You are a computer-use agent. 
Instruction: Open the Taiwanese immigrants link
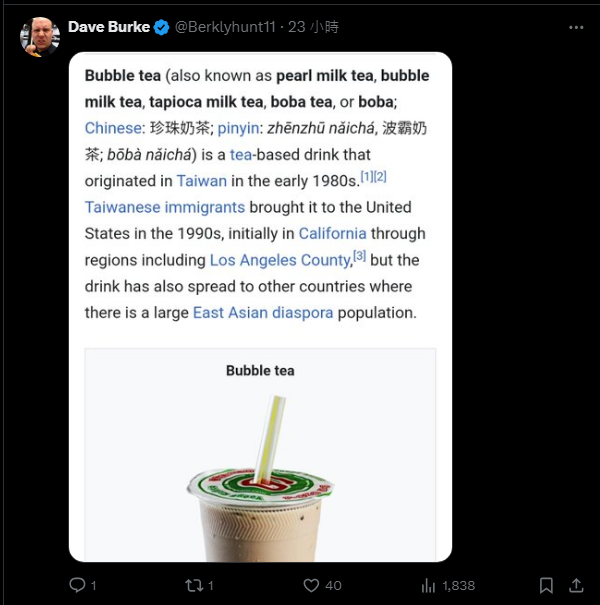pos(165,207)
